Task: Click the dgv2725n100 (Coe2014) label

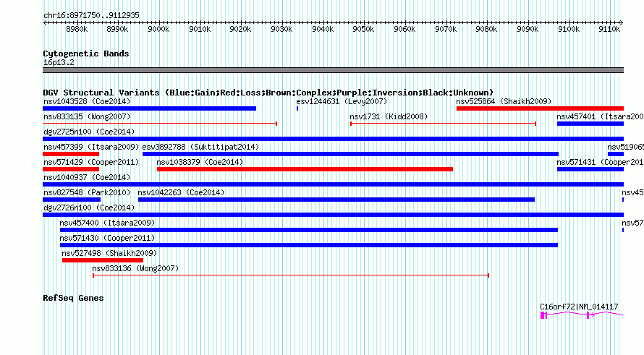Action: click(89, 132)
